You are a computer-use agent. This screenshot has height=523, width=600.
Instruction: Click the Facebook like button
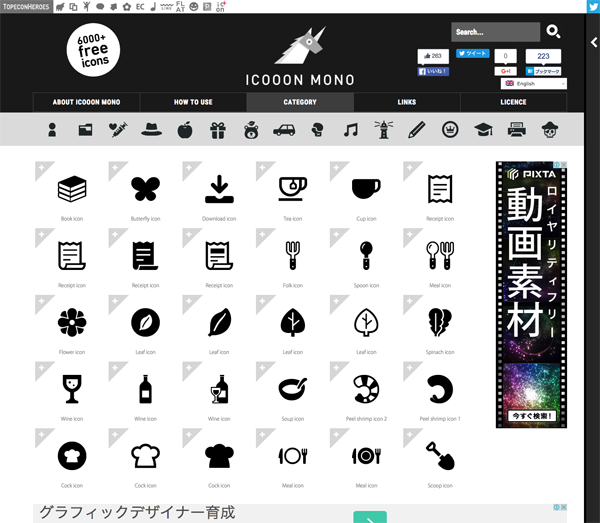[x=433, y=72]
